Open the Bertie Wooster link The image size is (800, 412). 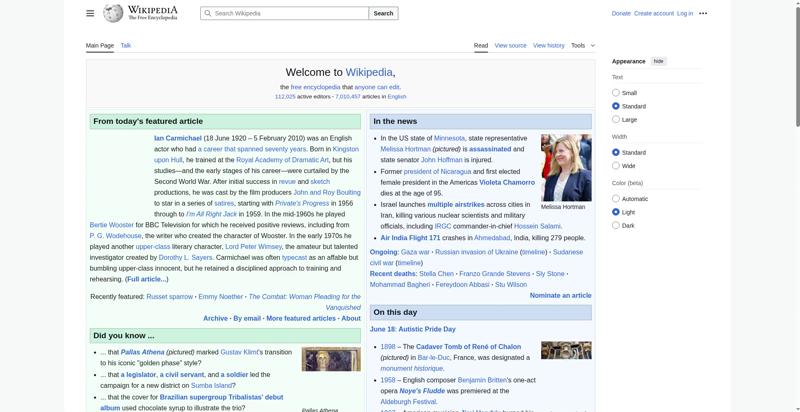point(111,225)
